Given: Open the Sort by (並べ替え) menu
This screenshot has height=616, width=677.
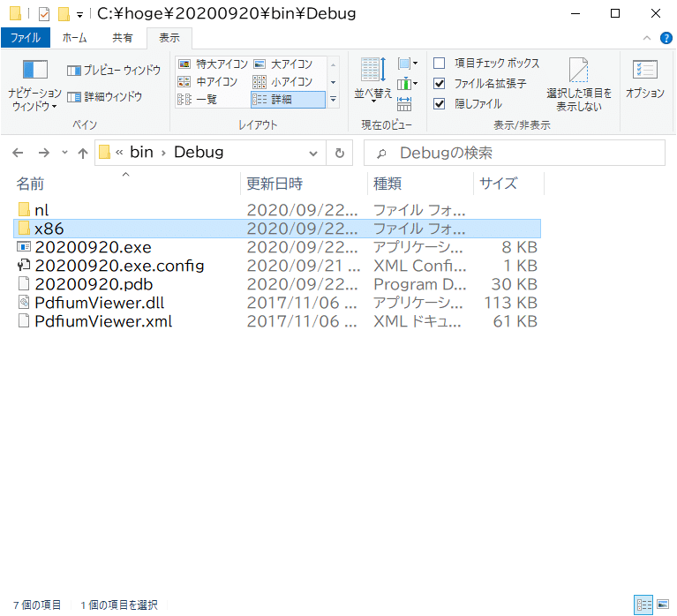Looking at the screenshot, I should point(373,79).
